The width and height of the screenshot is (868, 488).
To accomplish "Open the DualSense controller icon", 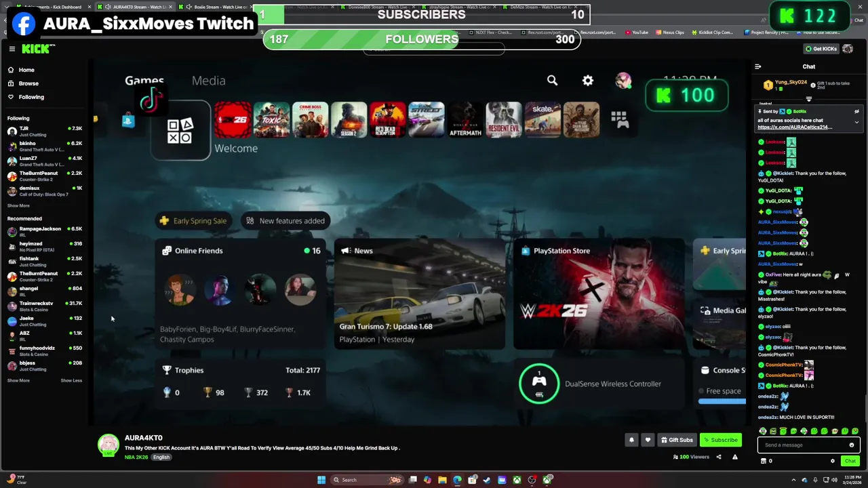I will [539, 384].
